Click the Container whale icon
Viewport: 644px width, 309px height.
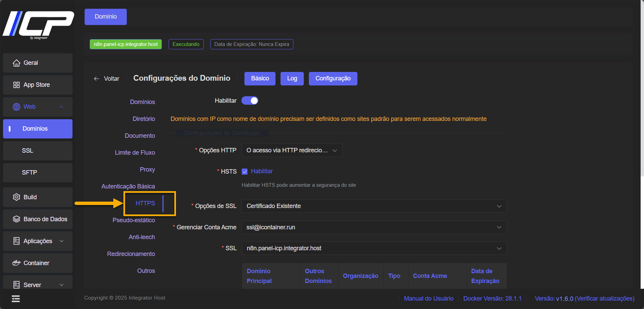(x=16, y=263)
